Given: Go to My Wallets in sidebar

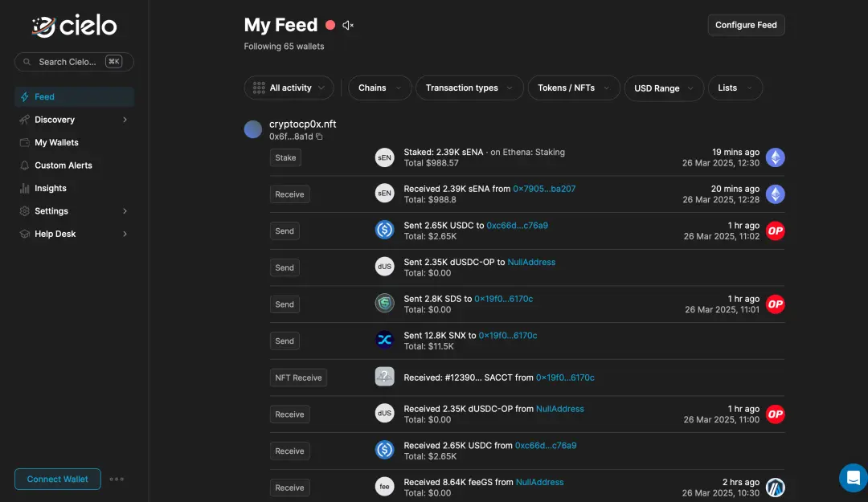Looking at the screenshot, I should tap(56, 143).
